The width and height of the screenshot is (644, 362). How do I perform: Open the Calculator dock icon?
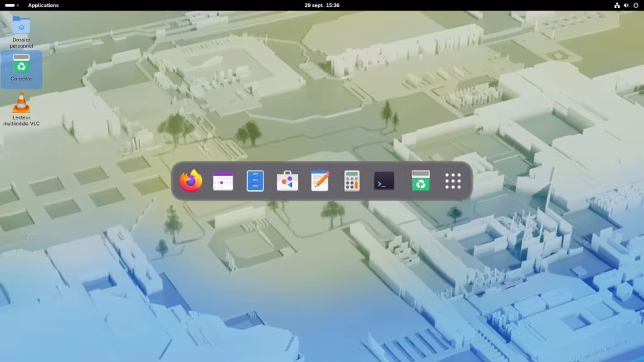[x=352, y=180]
